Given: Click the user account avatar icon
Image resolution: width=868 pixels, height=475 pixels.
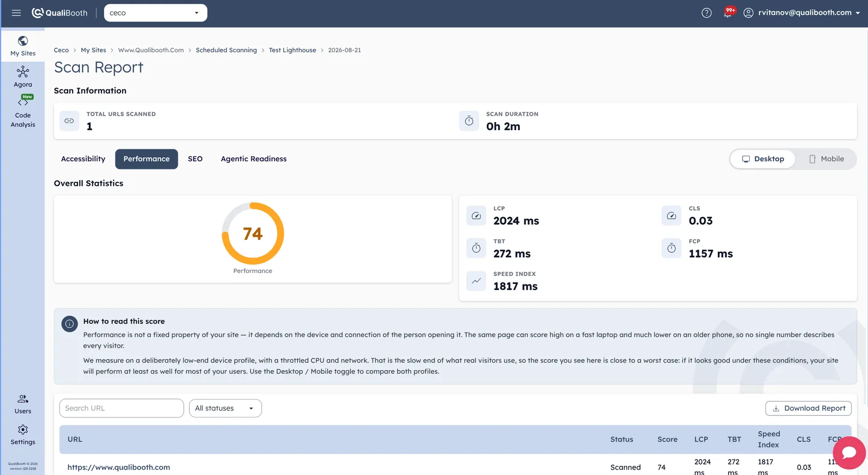Looking at the screenshot, I should point(748,12).
